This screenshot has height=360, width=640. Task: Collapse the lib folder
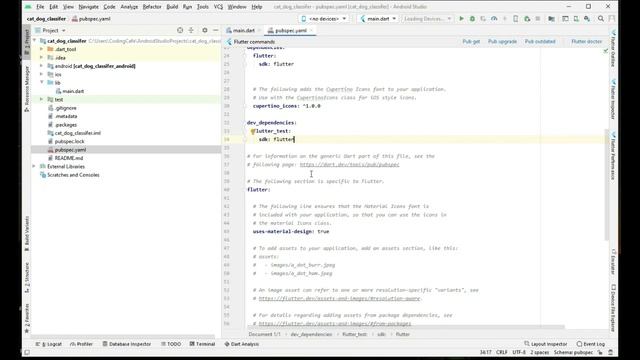coord(41,83)
